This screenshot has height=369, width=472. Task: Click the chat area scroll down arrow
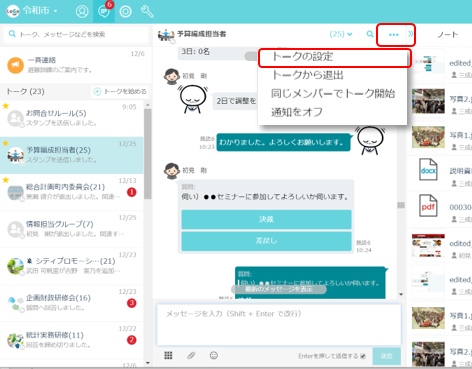pyautogui.click(x=401, y=295)
